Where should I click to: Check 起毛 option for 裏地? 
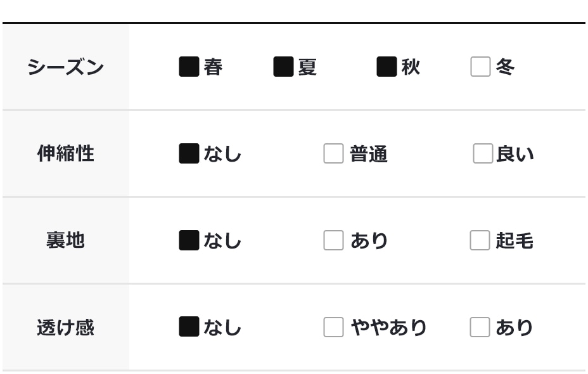tap(480, 241)
